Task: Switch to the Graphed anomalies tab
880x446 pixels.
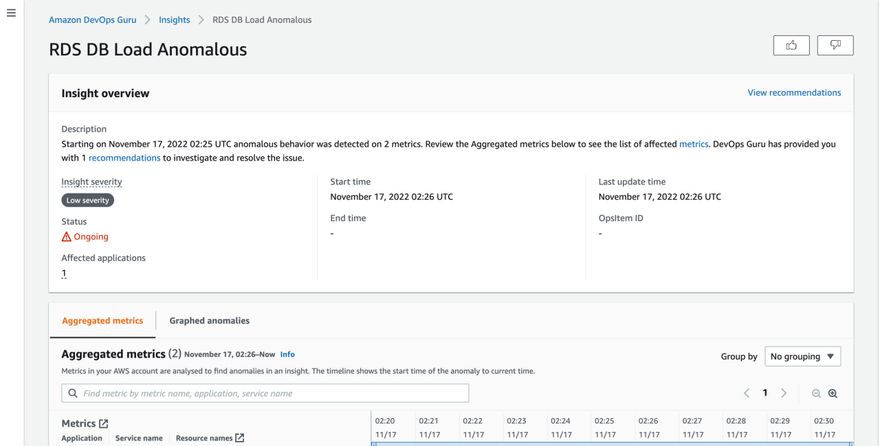Action: pyautogui.click(x=209, y=321)
